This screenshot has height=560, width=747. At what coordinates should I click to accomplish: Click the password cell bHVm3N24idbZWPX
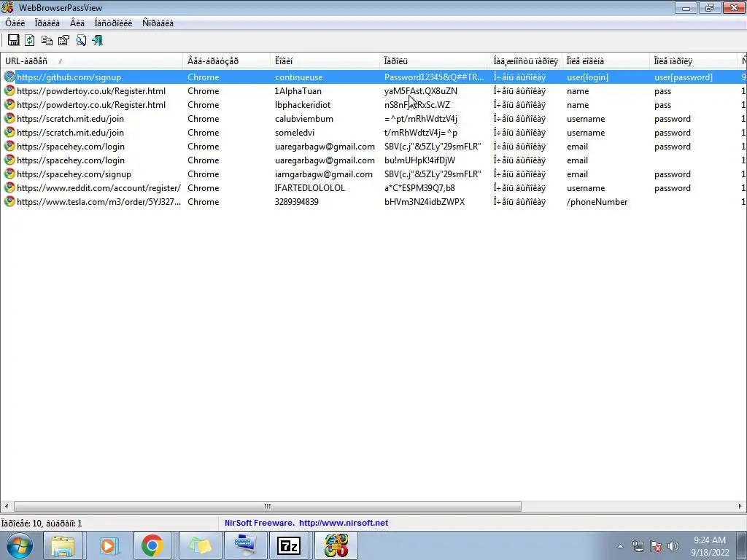click(x=425, y=201)
